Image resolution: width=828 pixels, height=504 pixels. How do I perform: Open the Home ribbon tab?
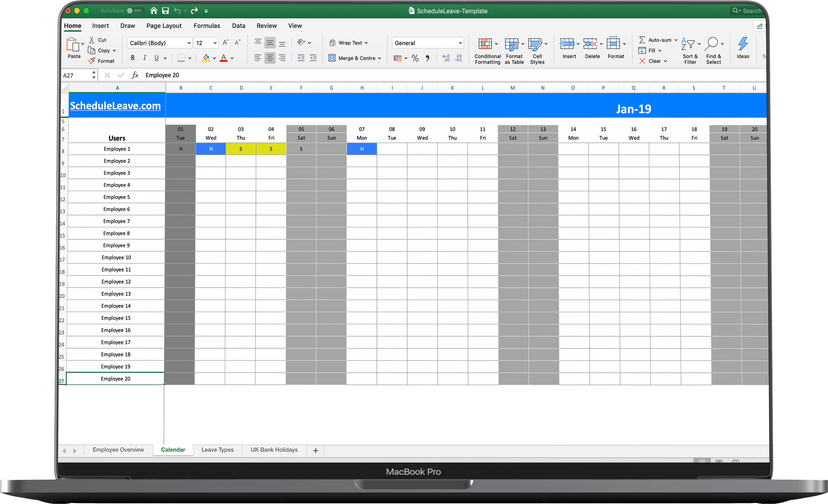click(x=72, y=25)
